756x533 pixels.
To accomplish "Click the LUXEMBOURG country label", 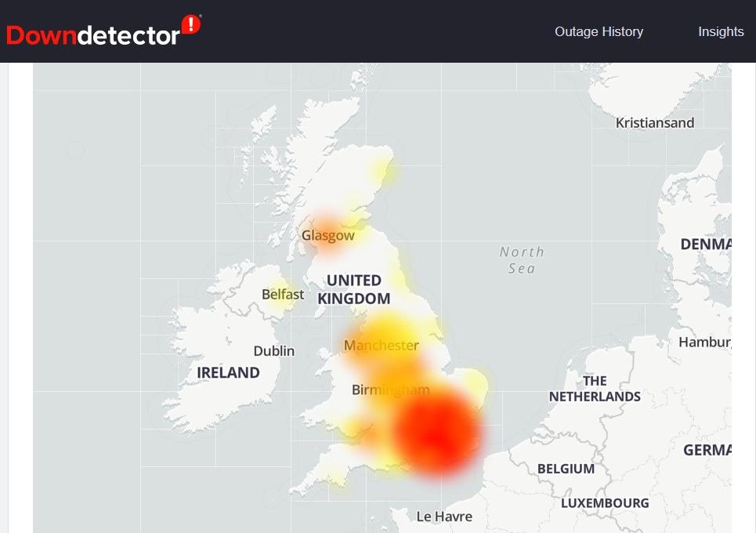I will pyautogui.click(x=605, y=502).
